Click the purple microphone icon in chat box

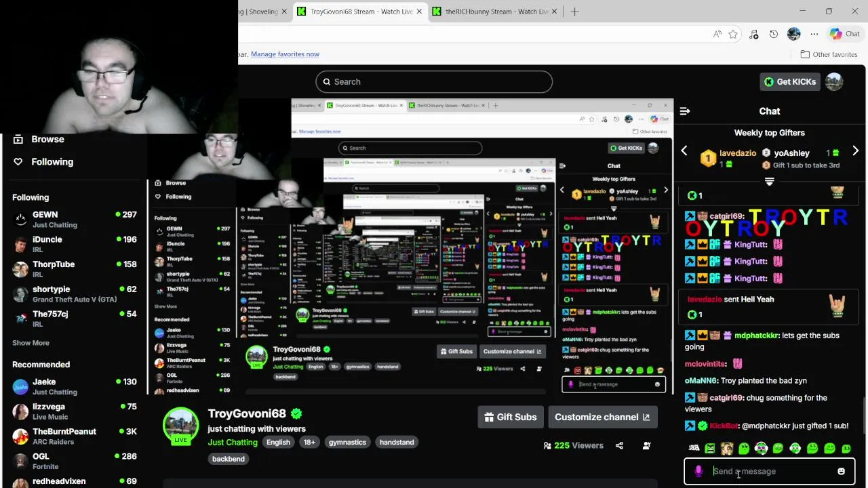click(x=698, y=471)
